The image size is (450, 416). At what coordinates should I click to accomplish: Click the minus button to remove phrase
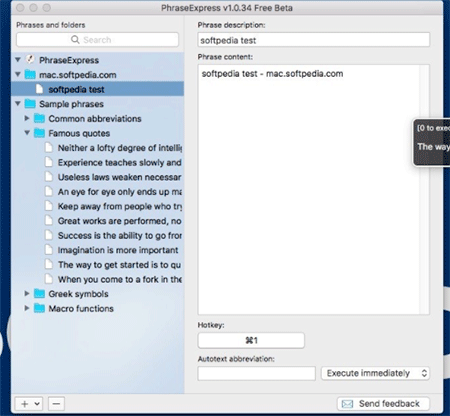click(56, 404)
